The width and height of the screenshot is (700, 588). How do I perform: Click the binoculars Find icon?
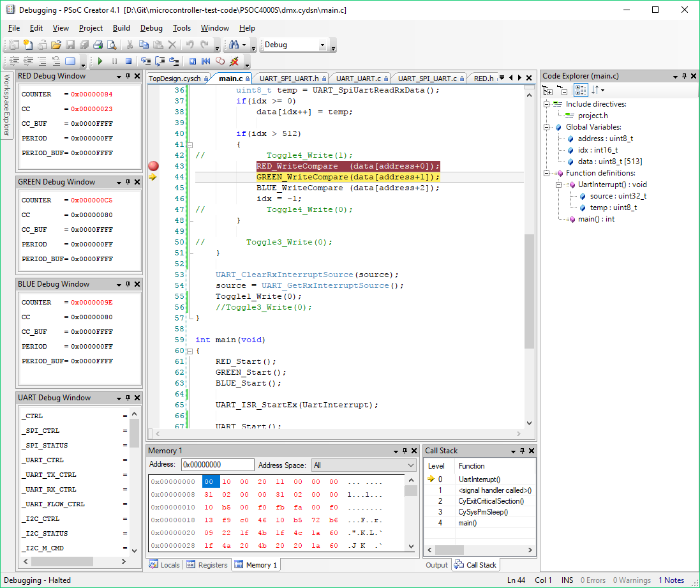(x=234, y=45)
